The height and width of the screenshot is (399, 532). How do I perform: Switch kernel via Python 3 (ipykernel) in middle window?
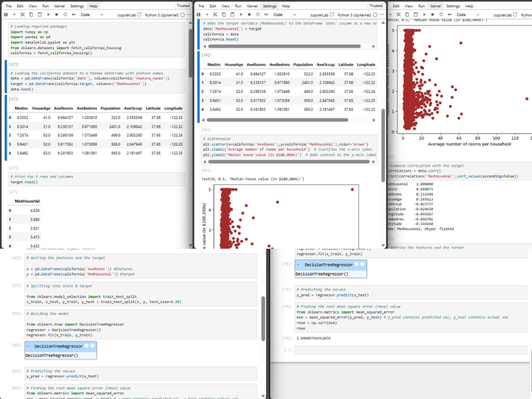[354, 15]
